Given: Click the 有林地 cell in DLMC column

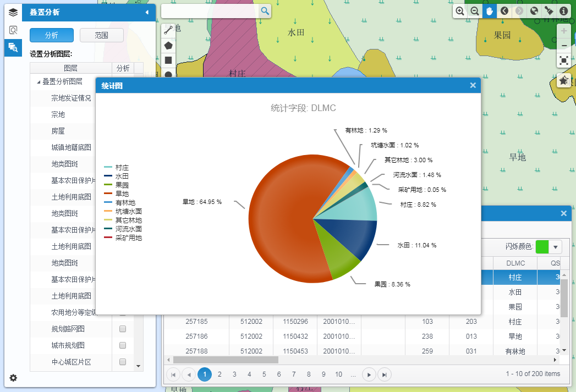Looking at the screenshot, I should (x=515, y=351).
